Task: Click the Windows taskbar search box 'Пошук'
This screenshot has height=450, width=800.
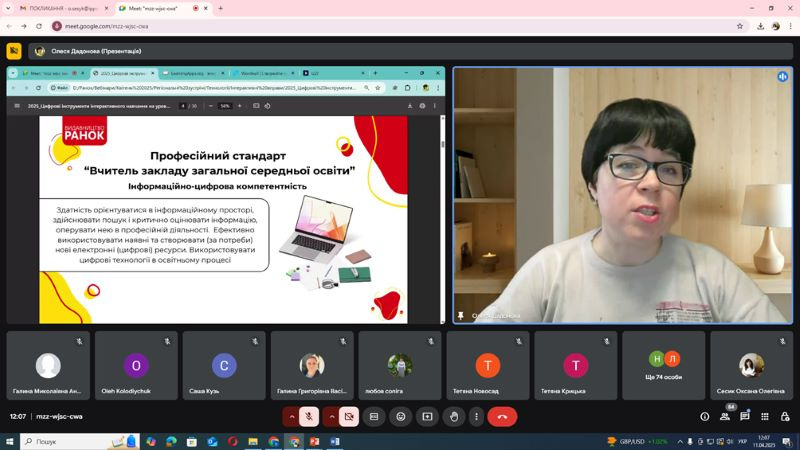Action: [79, 441]
